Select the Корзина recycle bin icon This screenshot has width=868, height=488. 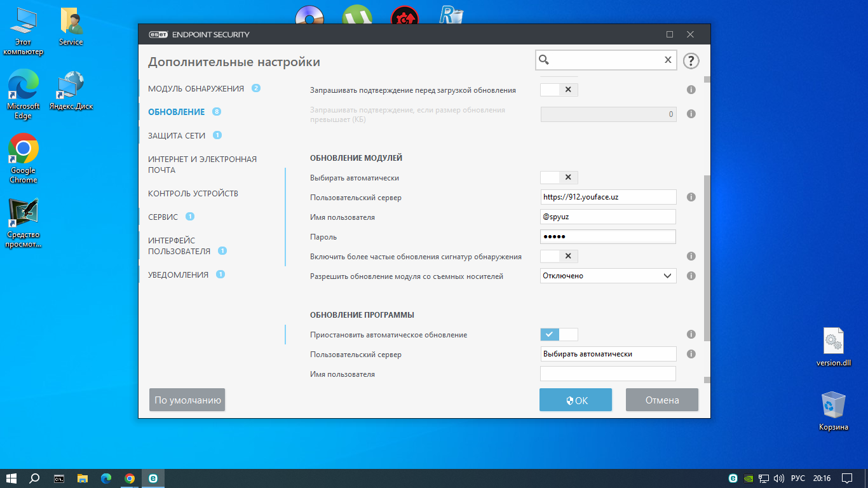[833, 412]
